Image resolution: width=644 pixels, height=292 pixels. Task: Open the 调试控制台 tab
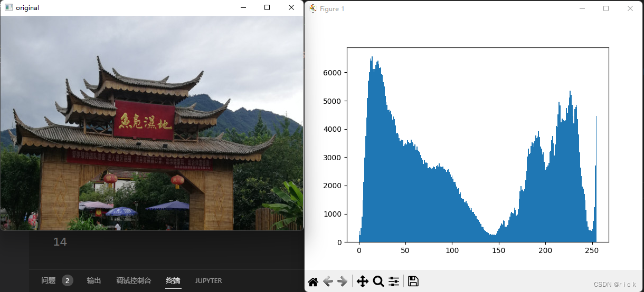[x=134, y=280]
